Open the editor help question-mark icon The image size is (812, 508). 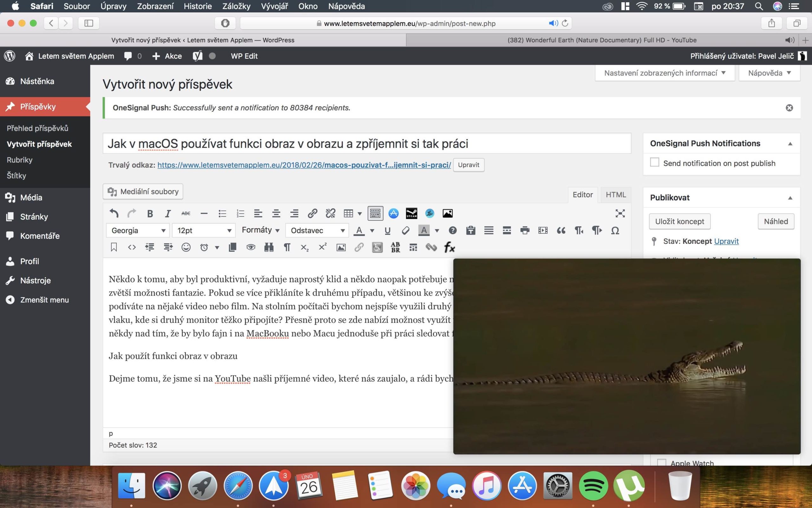[453, 231]
